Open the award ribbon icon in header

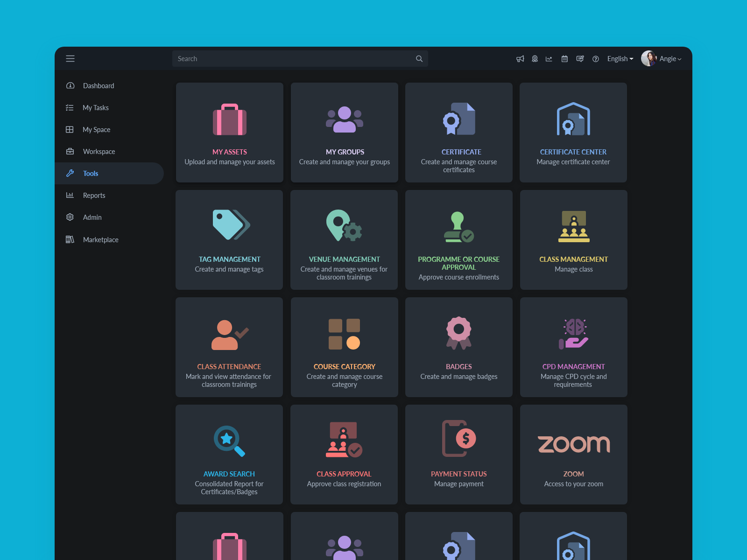[535, 59]
